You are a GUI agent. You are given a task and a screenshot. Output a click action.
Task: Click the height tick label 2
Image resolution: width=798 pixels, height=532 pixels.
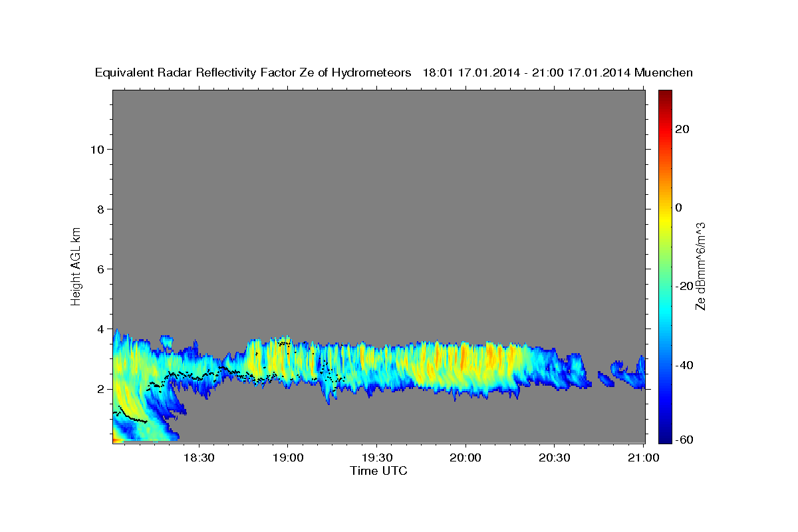tap(99, 388)
